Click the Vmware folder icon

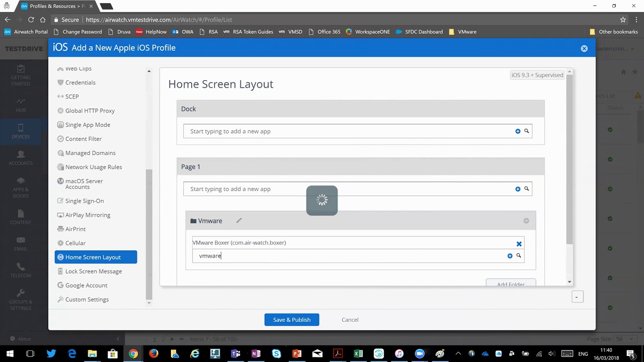click(x=193, y=221)
